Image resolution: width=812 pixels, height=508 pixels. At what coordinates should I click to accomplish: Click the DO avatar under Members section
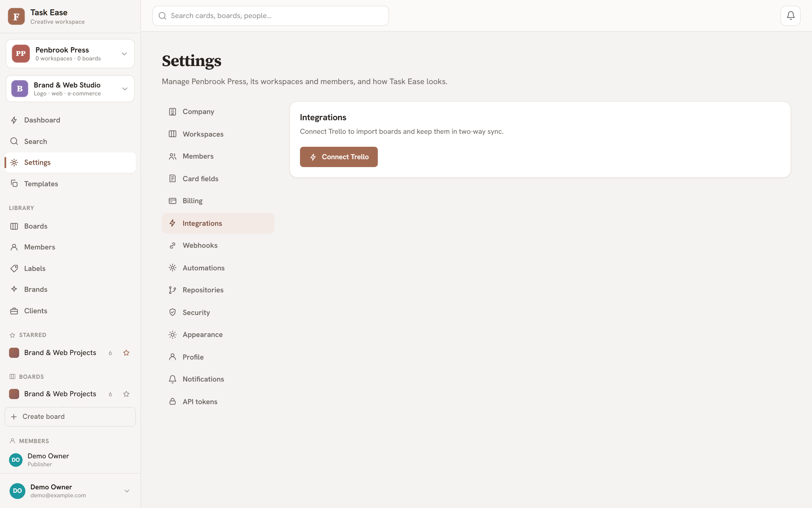[16, 460]
